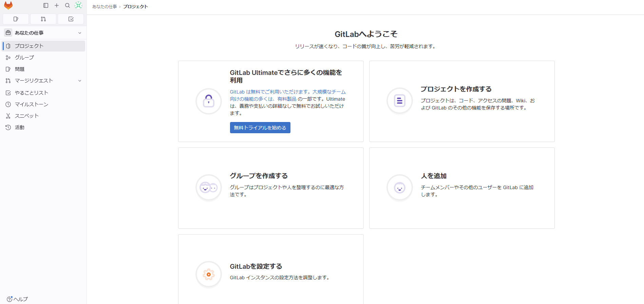This screenshot has width=644, height=304.
Task: Open the user avatar menu
Action: point(78,5)
